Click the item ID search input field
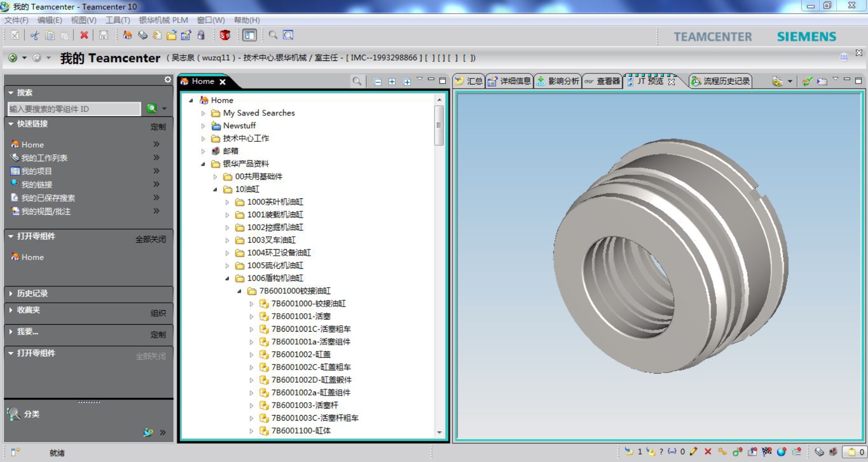 pyautogui.click(x=74, y=109)
